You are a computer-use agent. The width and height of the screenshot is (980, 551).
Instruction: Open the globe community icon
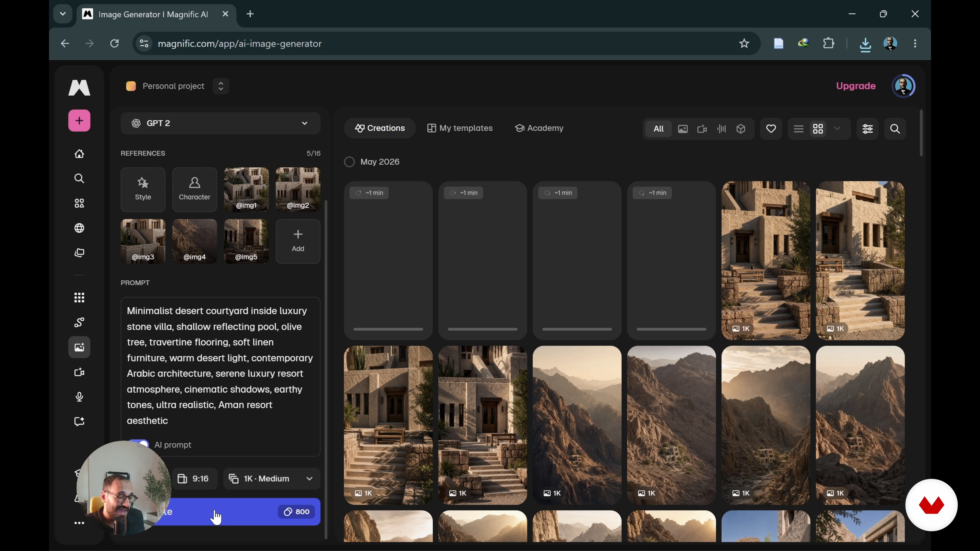[x=79, y=228]
